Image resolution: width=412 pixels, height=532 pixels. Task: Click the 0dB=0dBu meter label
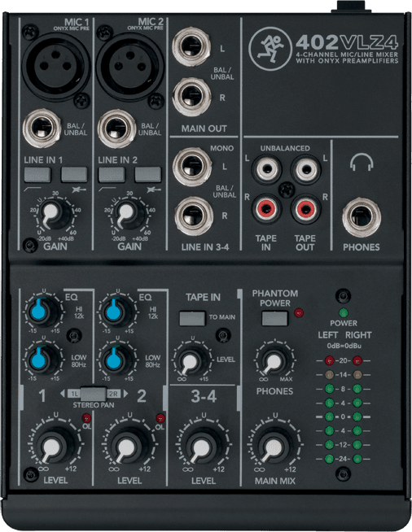[344, 346]
